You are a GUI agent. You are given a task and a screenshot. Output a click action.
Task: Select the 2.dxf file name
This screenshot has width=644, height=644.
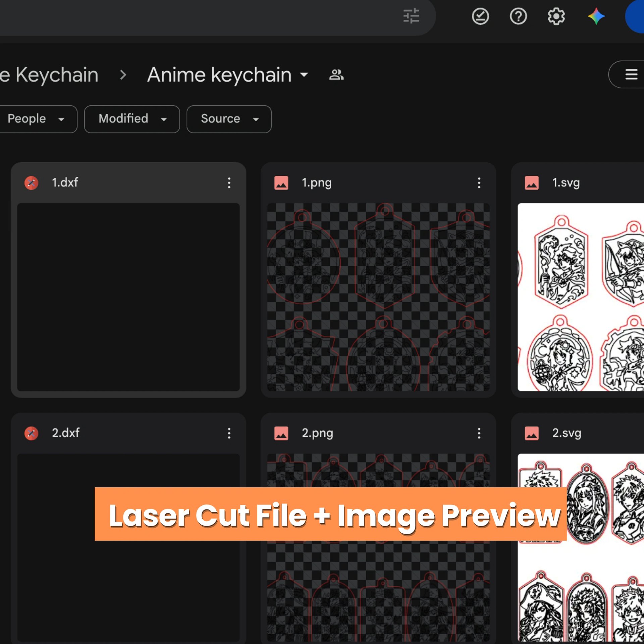tap(65, 433)
